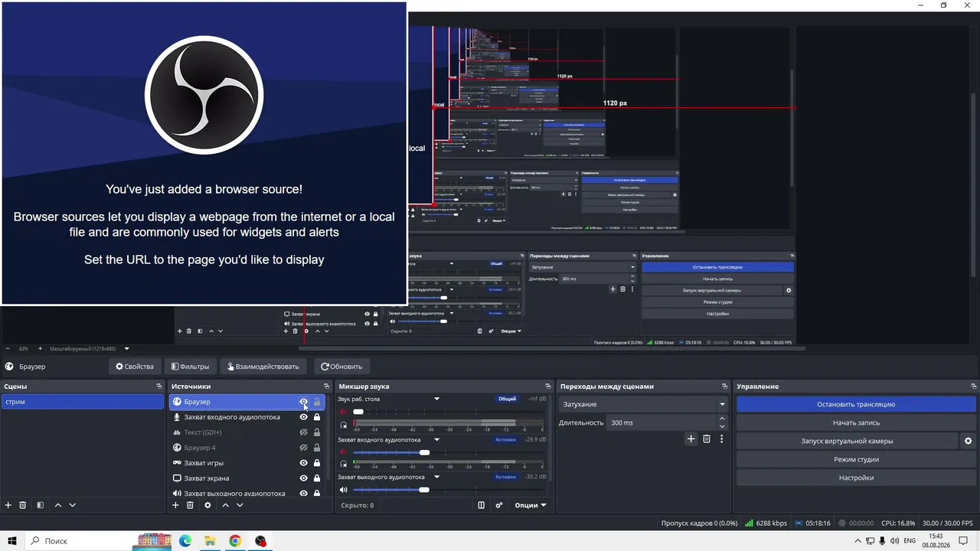Click the Взаимодействовать button
This screenshot has height=551, width=980.
[x=263, y=367]
